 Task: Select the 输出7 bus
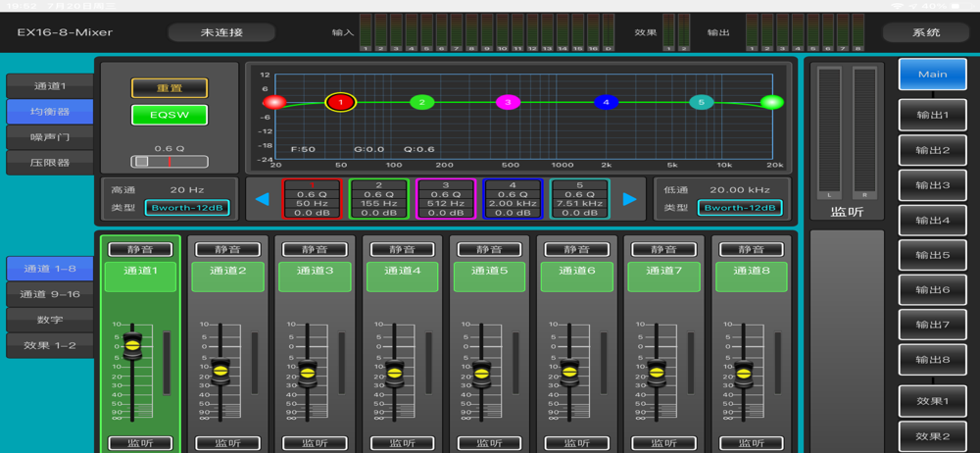(x=933, y=325)
